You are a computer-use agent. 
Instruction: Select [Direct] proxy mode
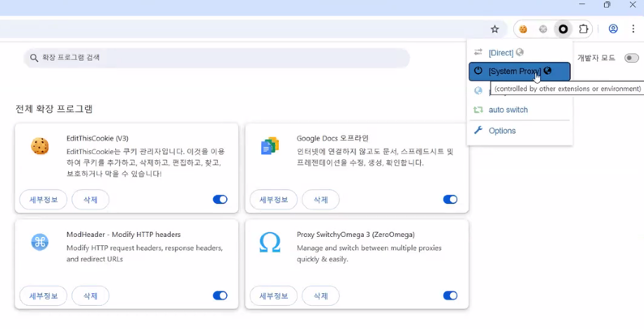(520, 52)
